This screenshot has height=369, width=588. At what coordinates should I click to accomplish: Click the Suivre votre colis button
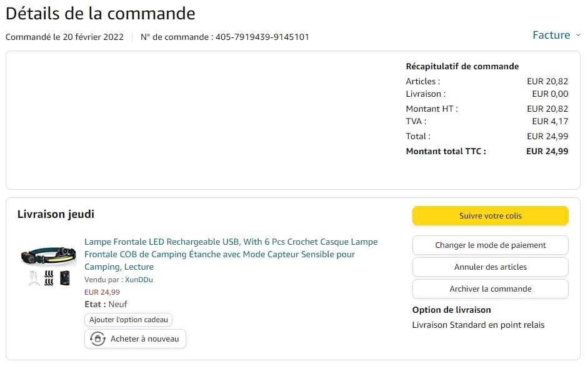tap(490, 216)
